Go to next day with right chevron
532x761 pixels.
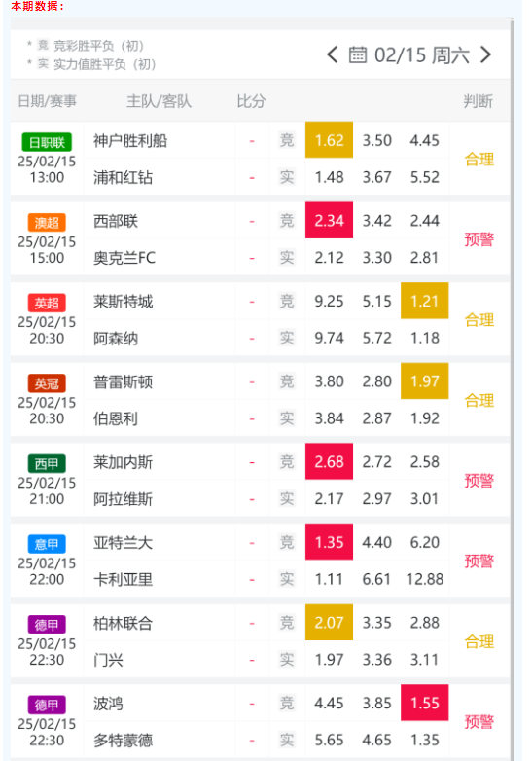click(485, 54)
